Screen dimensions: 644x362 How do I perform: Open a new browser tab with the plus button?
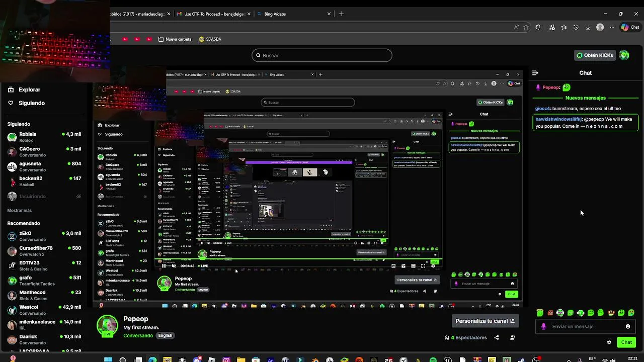[341, 14]
